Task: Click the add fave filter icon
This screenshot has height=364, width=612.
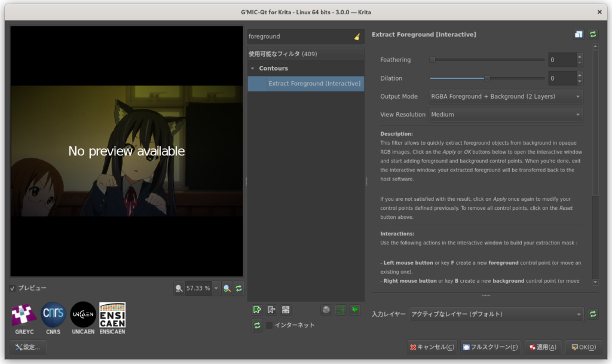Action: tap(257, 310)
